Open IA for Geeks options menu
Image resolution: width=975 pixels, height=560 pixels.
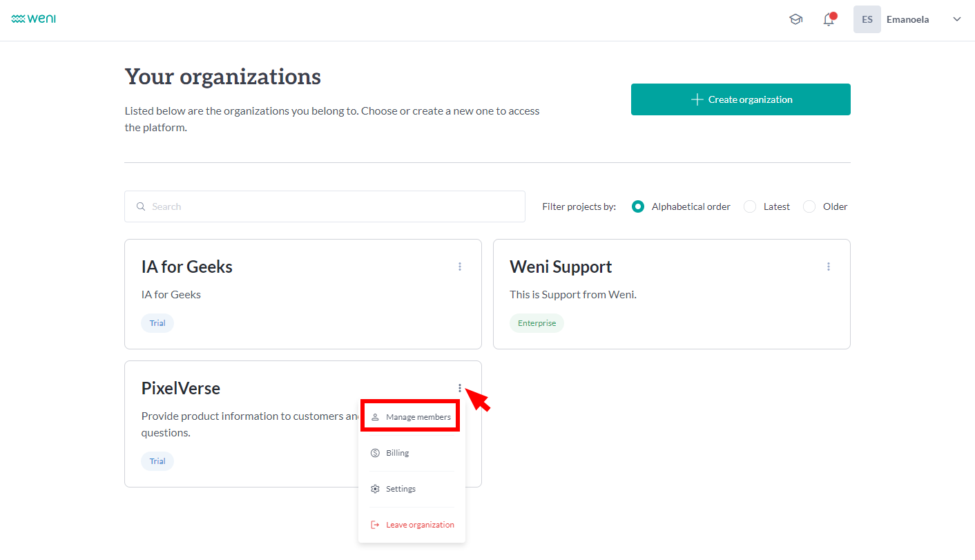point(460,267)
